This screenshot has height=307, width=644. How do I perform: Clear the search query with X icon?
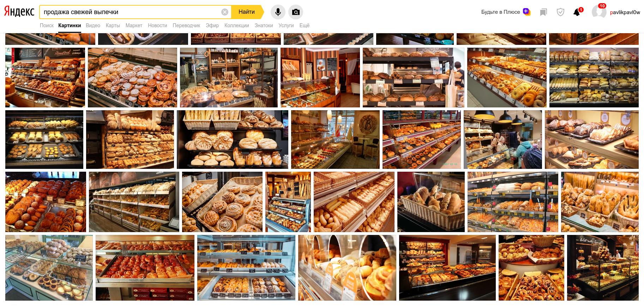225,12
